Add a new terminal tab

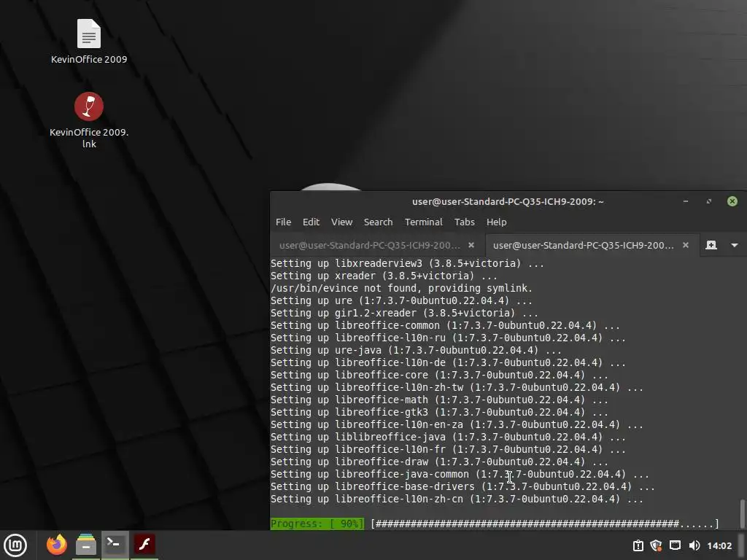(x=711, y=245)
